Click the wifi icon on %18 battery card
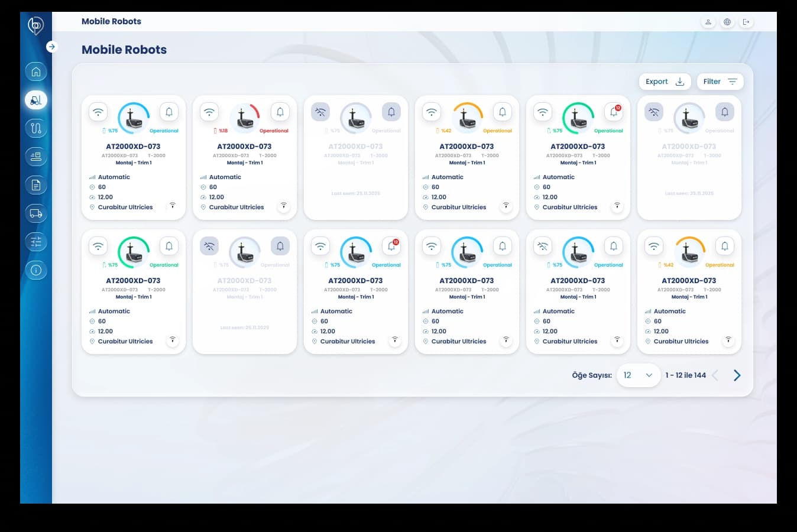The image size is (797, 532). click(209, 112)
